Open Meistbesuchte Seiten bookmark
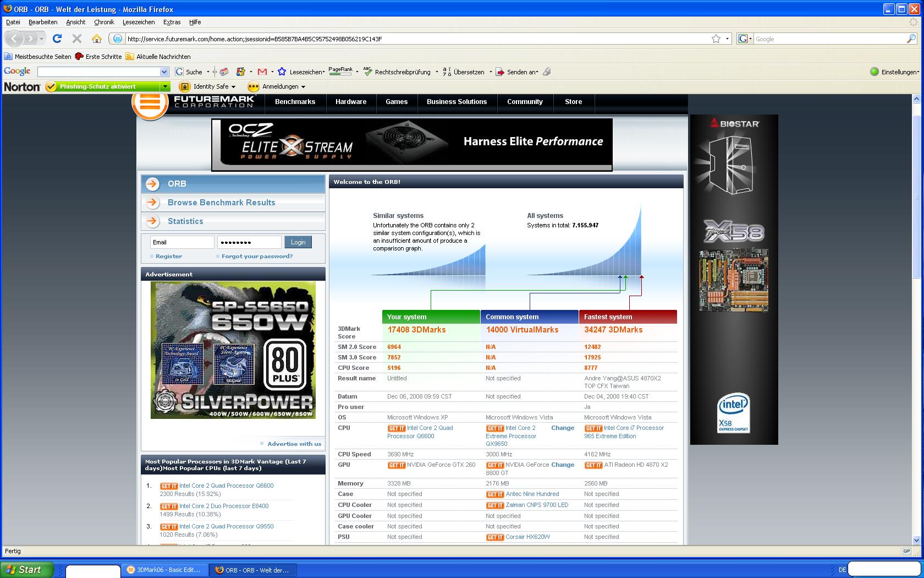924x578 pixels. (38, 56)
